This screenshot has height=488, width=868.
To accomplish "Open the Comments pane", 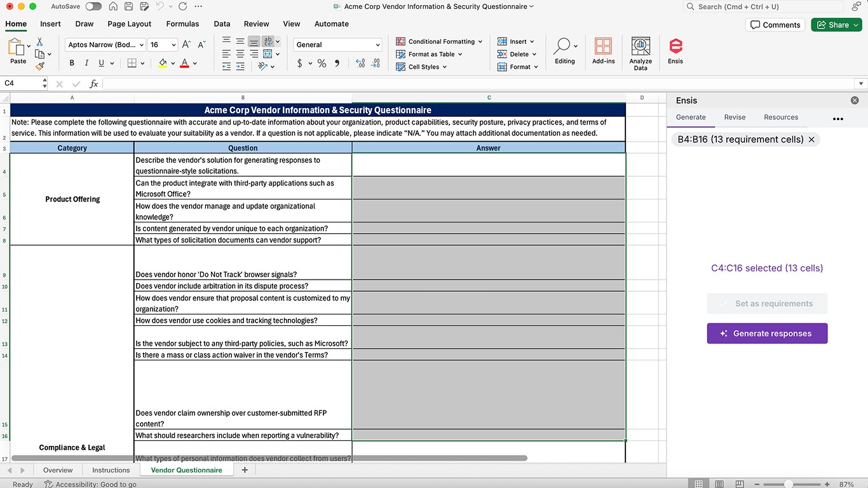I will pos(775,25).
